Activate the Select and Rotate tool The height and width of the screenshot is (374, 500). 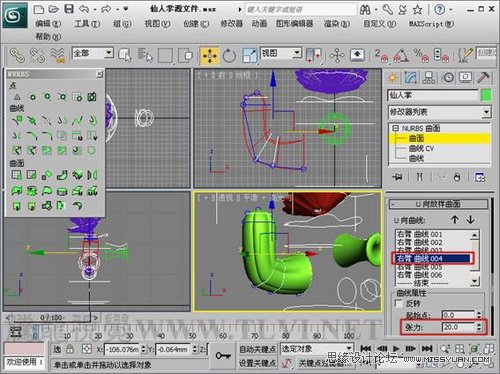229,56
